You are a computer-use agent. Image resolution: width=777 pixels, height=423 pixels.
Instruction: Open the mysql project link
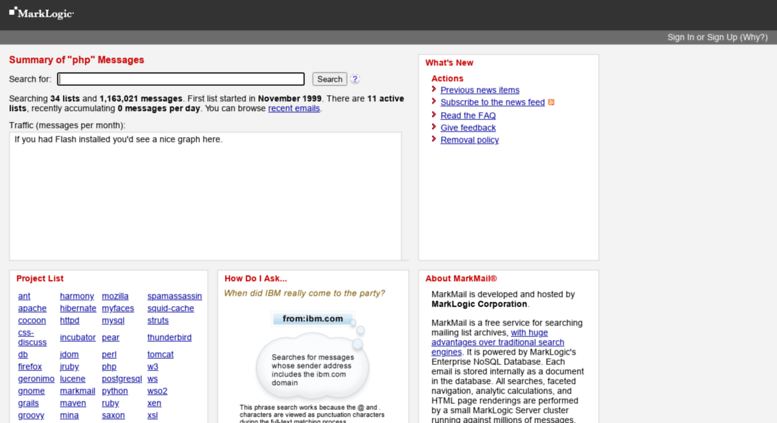click(x=113, y=320)
